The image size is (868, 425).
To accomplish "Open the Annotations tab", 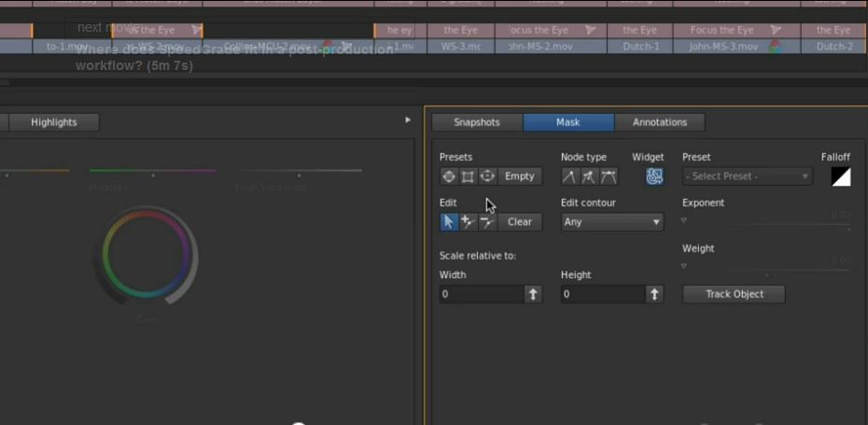I will click(659, 122).
